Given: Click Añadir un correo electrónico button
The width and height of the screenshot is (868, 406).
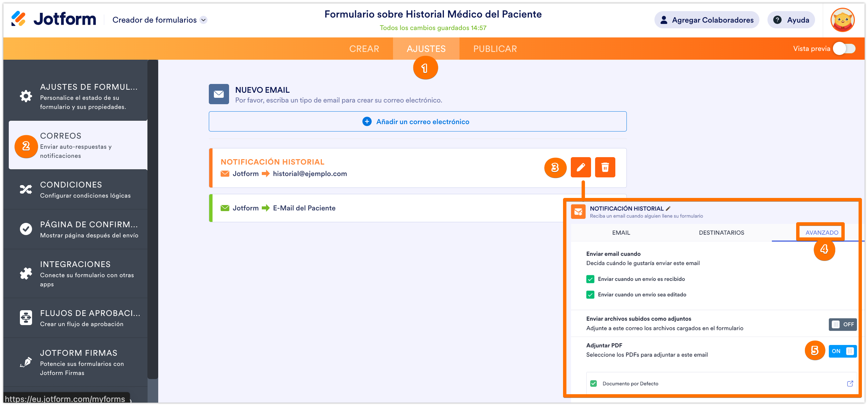Looking at the screenshot, I should 417,122.
